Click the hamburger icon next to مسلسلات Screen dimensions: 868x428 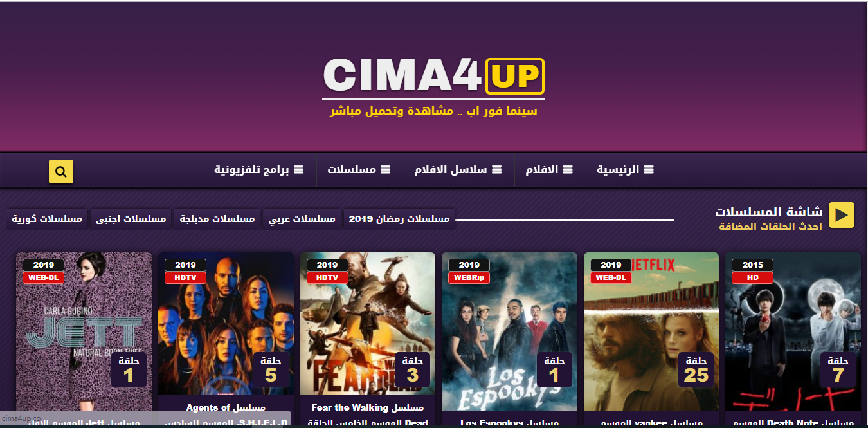pyautogui.click(x=386, y=170)
